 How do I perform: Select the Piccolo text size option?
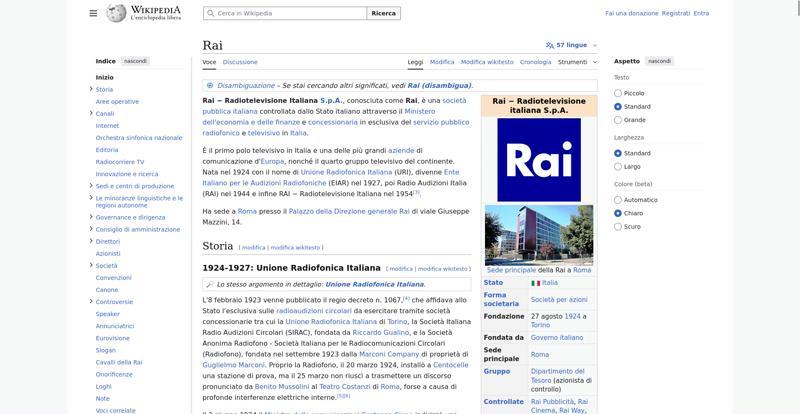tap(618, 93)
